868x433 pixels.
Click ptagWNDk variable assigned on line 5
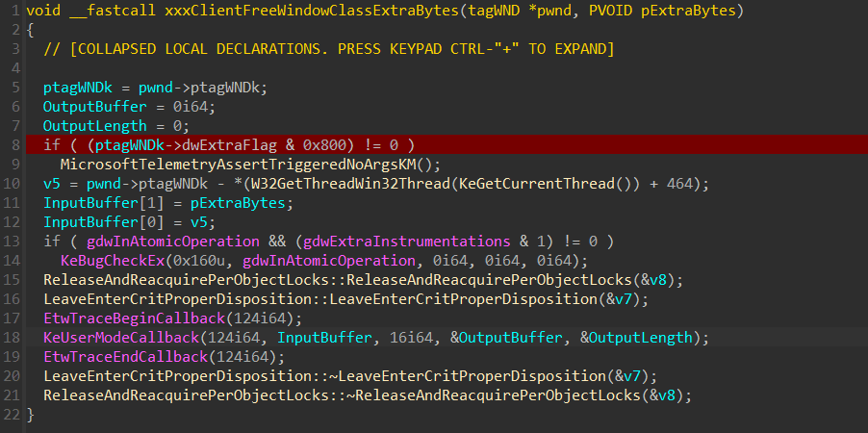pos(78,88)
